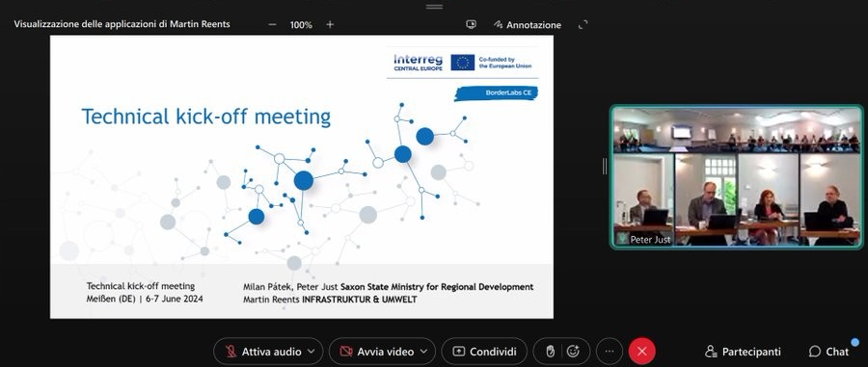Click the top handle bar of the window
Image resolution: width=868 pixels, height=367 pixels.
pyautogui.click(x=435, y=7)
